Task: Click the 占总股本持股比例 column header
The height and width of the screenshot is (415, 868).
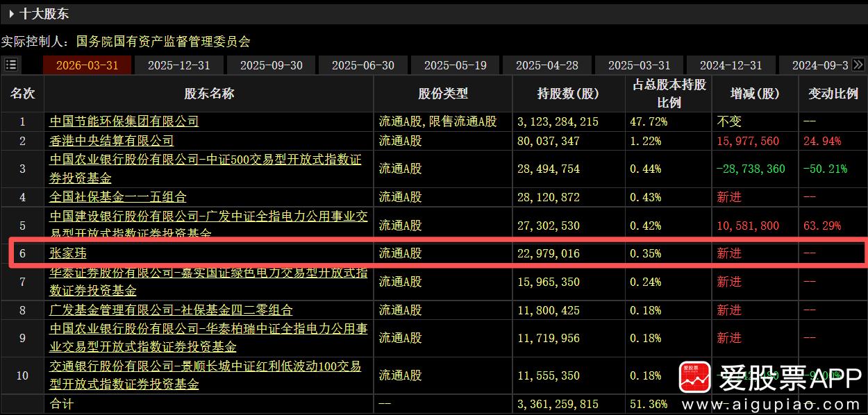Action: (669, 94)
